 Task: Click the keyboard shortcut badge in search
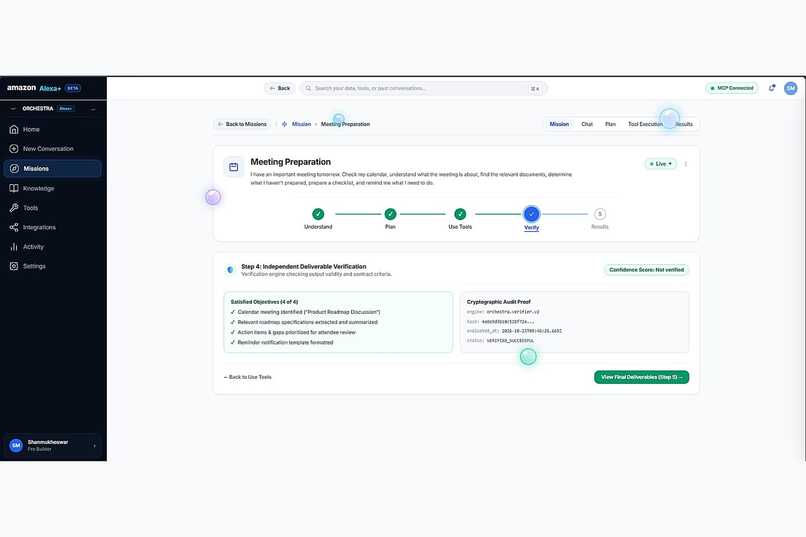(x=535, y=88)
